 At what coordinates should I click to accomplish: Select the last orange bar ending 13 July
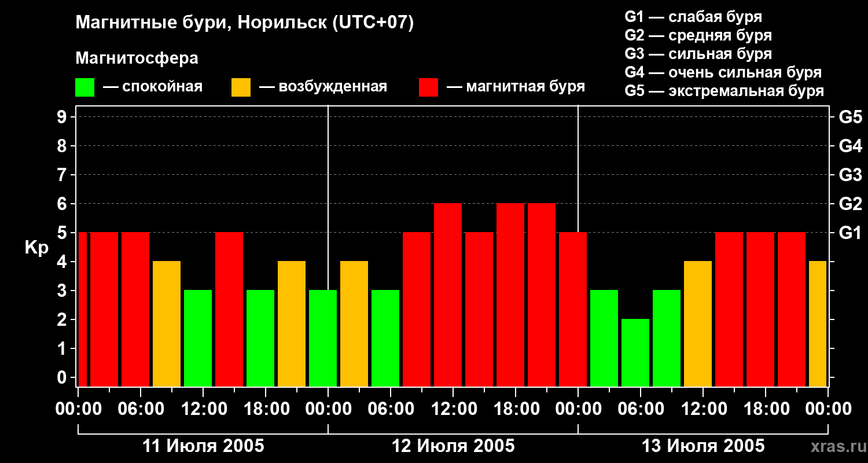coord(818,324)
